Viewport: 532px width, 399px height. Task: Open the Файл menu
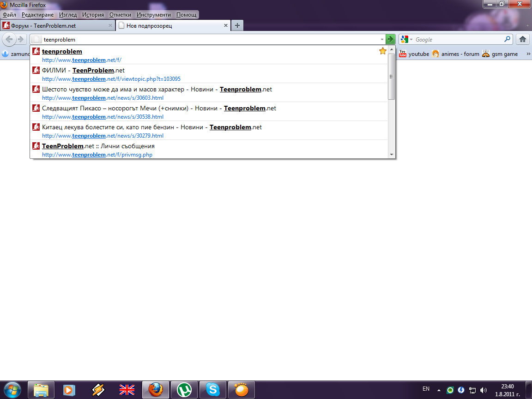click(x=10, y=15)
